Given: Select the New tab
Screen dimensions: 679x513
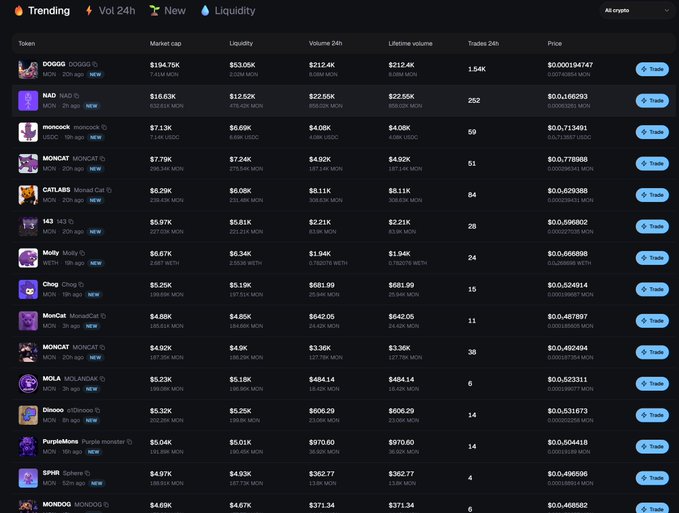Looking at the screenshot, I should (x=168, y=11).
